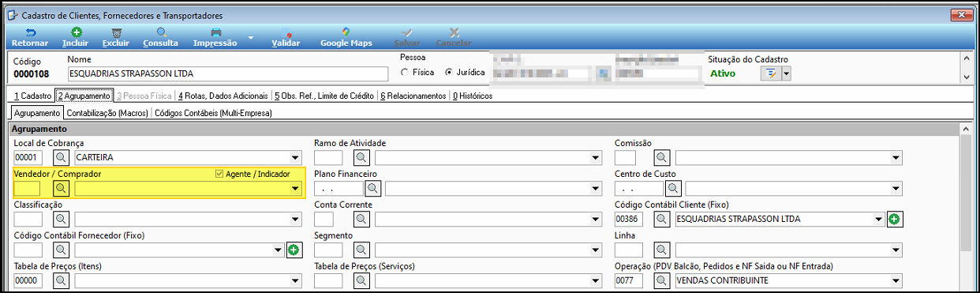Screen dimensions: 980x293
Task: Open the 0 Históricos tab
Action: (x=472, y=96)
